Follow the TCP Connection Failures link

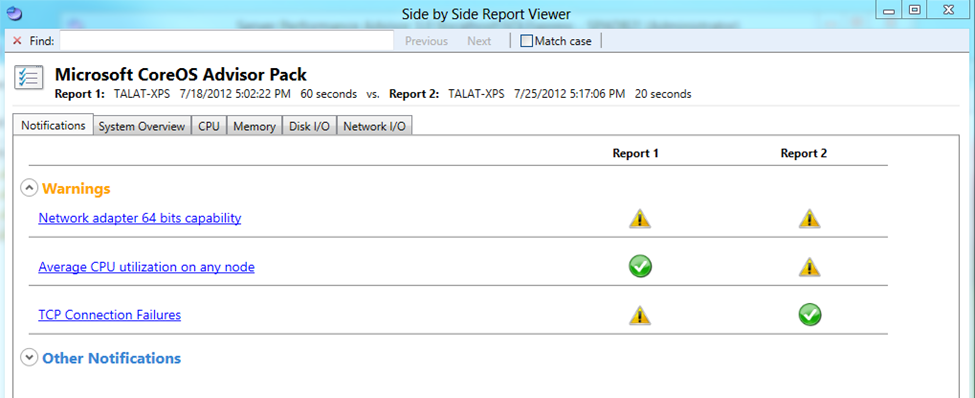point(109,315)
